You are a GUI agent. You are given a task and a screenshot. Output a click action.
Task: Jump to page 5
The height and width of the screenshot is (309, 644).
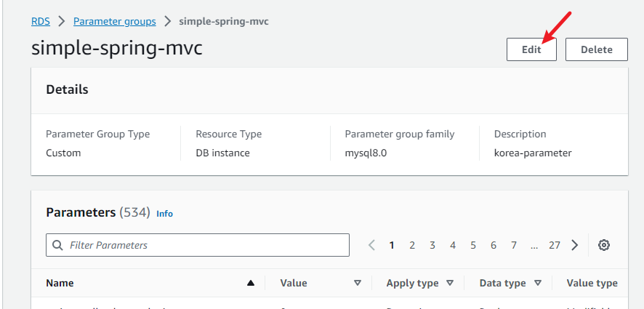[x=473, y=245]
